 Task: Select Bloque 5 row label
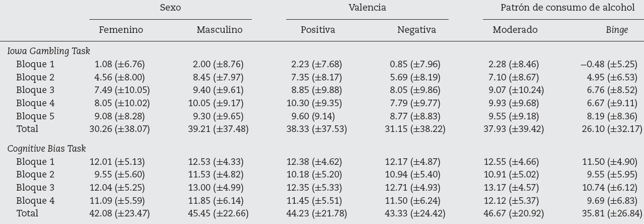click(35, 116)
